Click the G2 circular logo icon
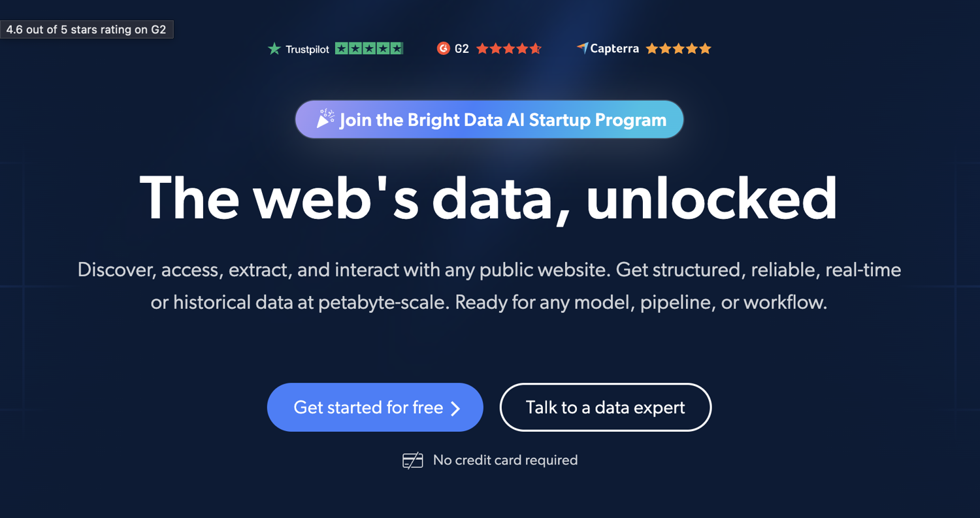Image resolution: width=980 pixels, height=518 pixels. [x=444, y=48]
